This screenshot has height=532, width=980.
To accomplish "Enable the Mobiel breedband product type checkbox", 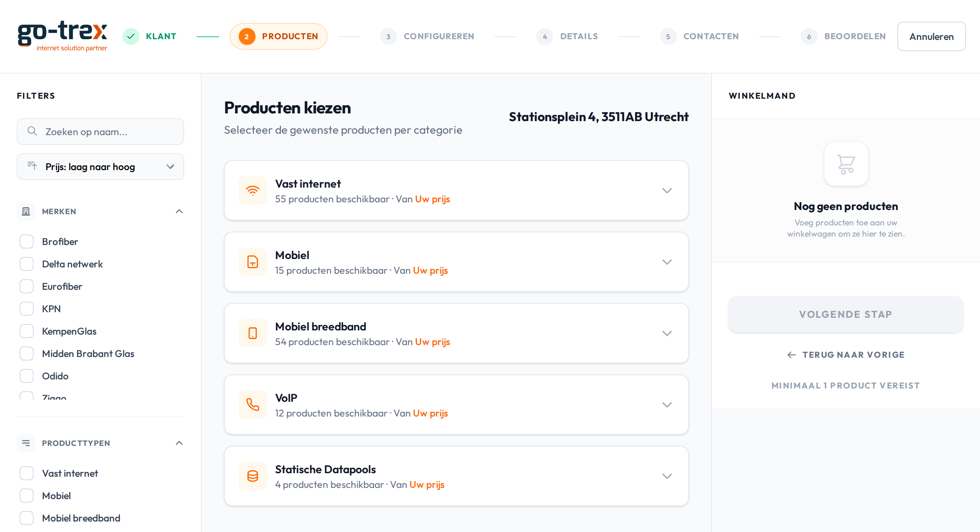I will [x=27, y=518].
